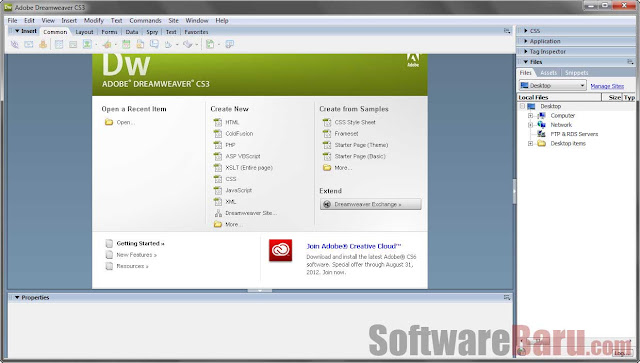Click the Media insert icon
Viewport: 640px width, 363px height.
[x=107, y=45]
